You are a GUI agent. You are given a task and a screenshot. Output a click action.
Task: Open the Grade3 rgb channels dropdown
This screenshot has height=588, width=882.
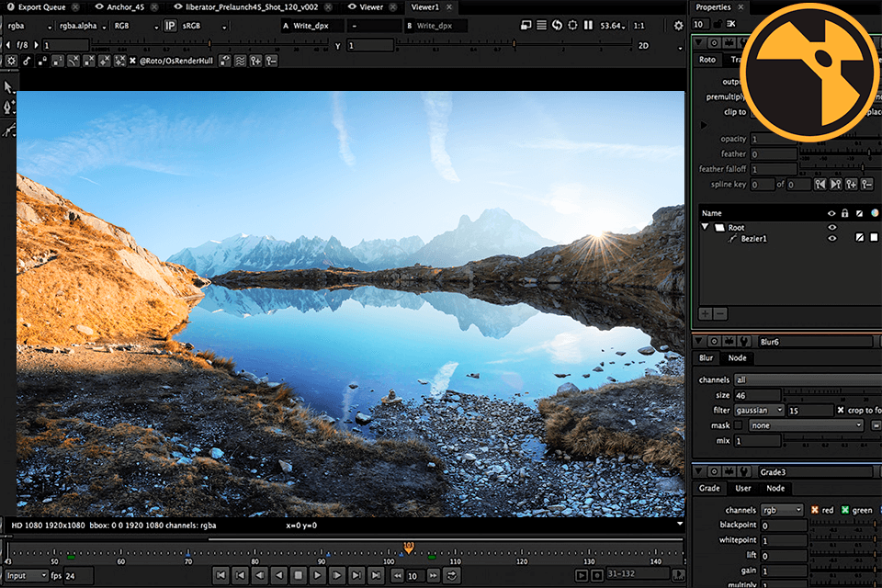(x=782, y=510)
